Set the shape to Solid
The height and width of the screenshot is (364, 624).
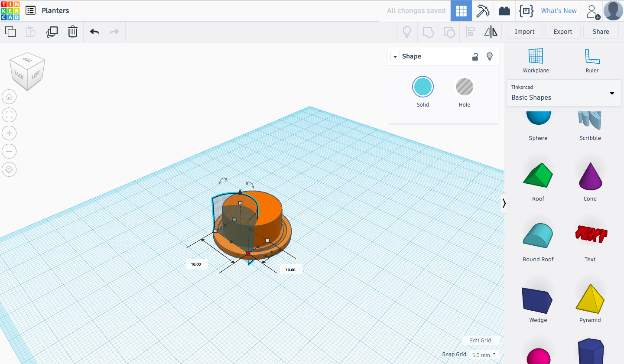(422, 92)
